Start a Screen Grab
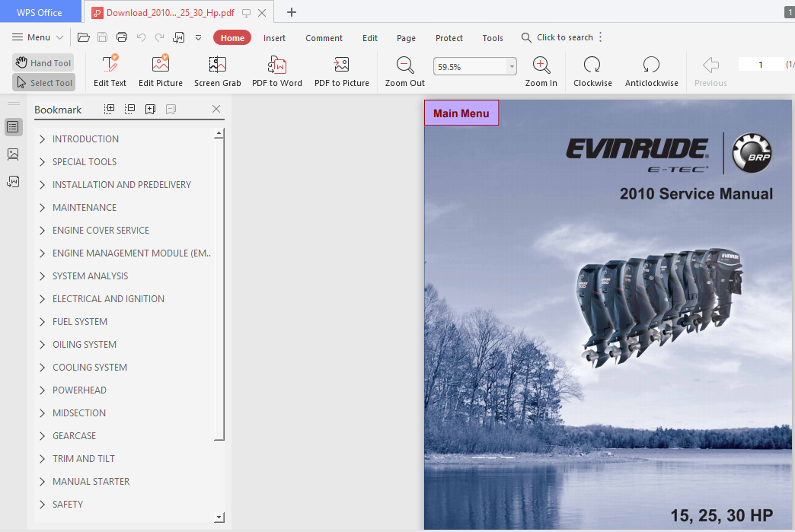The width and height of the screenshot is (795, 532). pos(218,71)
